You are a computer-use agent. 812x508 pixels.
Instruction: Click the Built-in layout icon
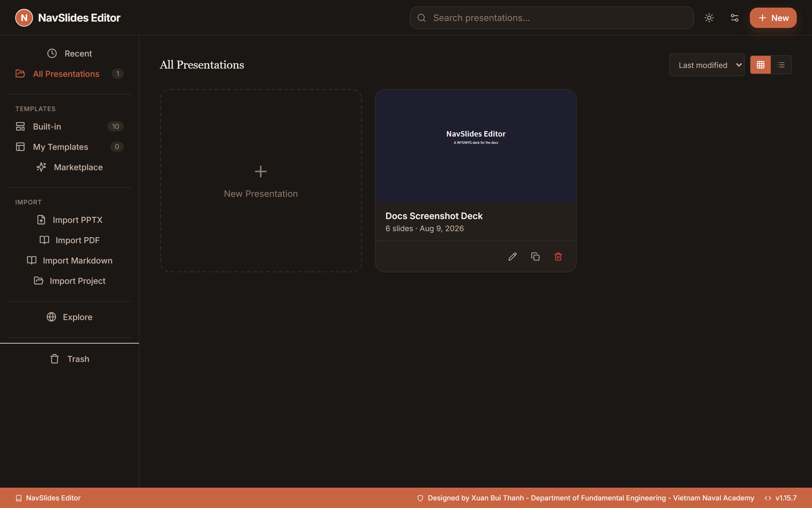pos(20,126)
